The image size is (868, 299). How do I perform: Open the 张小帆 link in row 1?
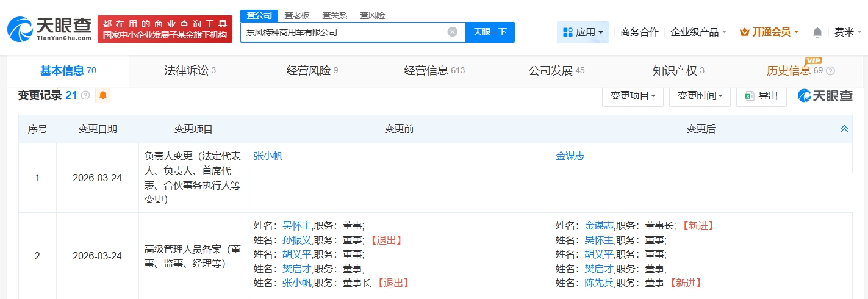(268, 156)
